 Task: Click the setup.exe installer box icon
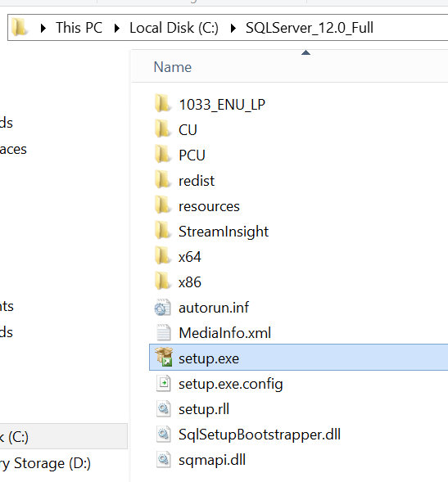pos(164,357)
